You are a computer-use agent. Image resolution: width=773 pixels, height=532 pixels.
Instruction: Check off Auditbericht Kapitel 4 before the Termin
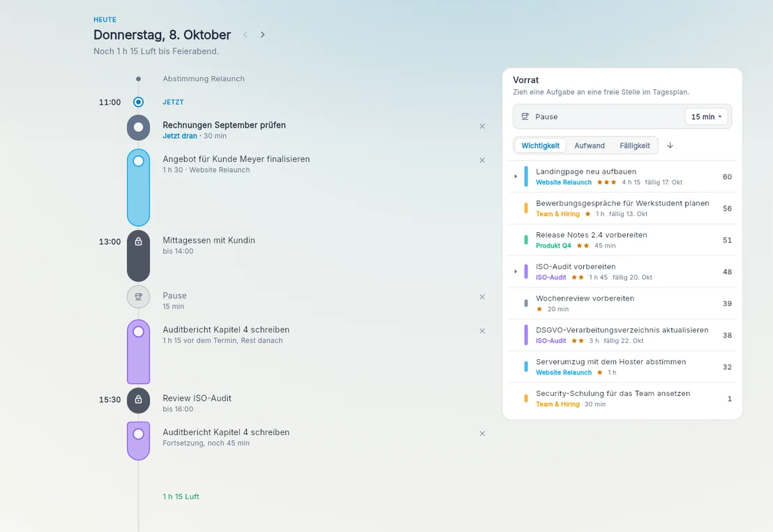click(139, 331)
